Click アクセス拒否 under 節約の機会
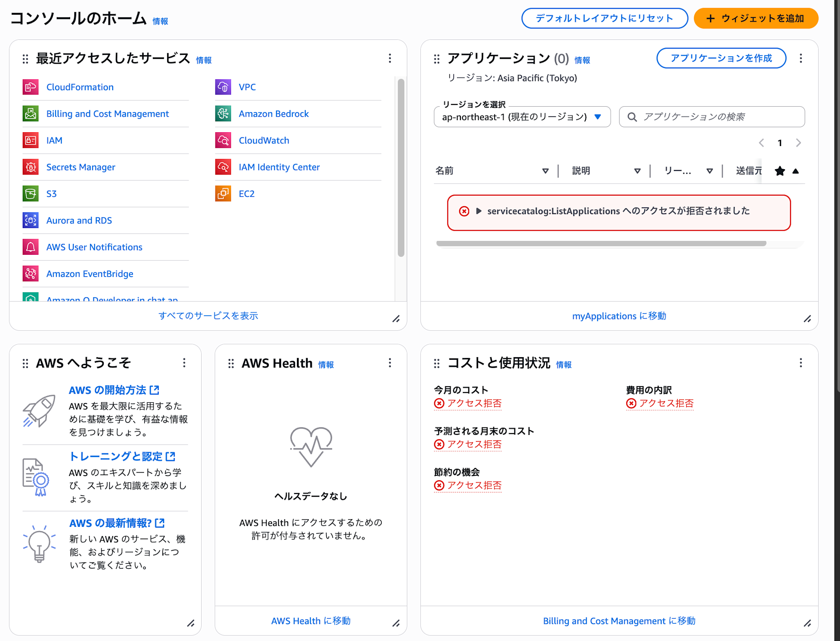The height and width of the screenshot is (641, 840). [468, 486]
